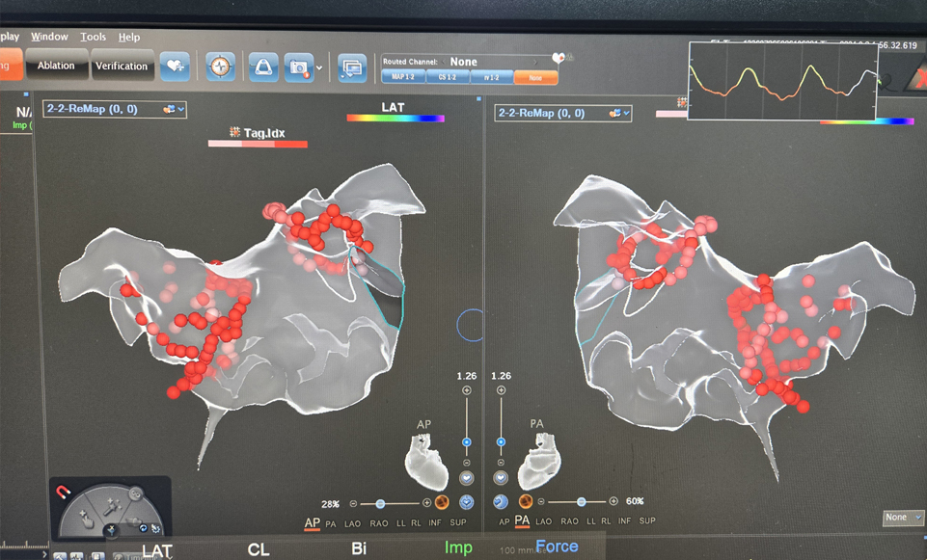Viewport: 927px width, 560px height.
Task: Click the zoom-in plus above left zoom slider
Action: pos(467,390)
